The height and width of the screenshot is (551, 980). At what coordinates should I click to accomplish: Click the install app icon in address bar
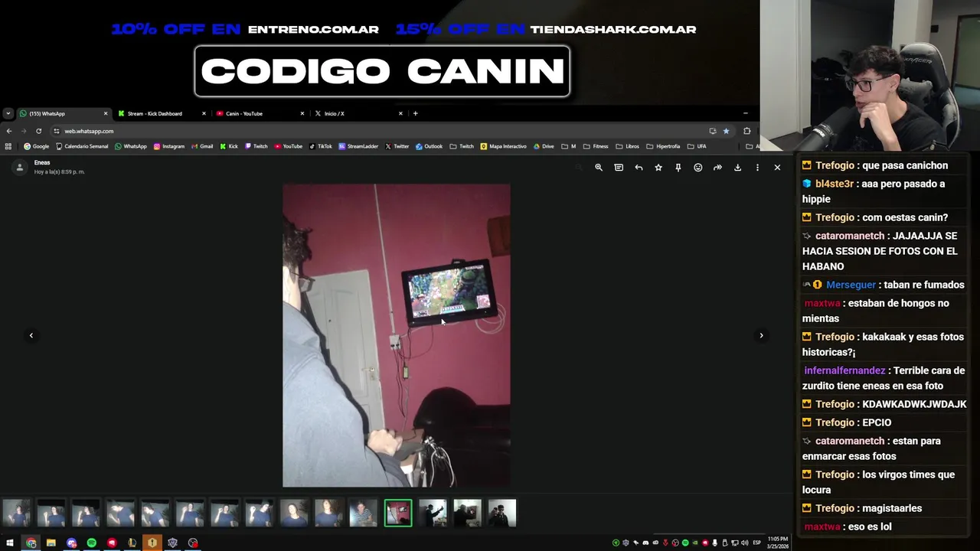[713, 131]
